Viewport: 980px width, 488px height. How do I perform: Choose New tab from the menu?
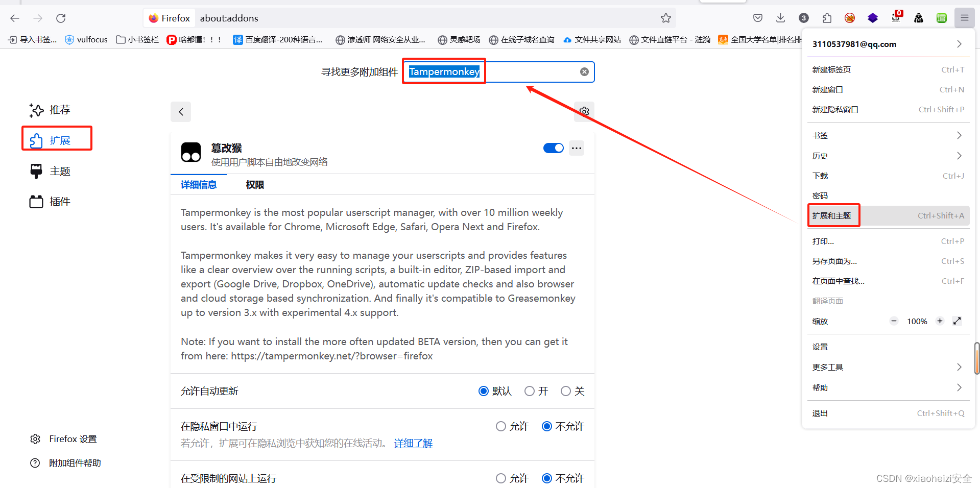pos(888,69)
